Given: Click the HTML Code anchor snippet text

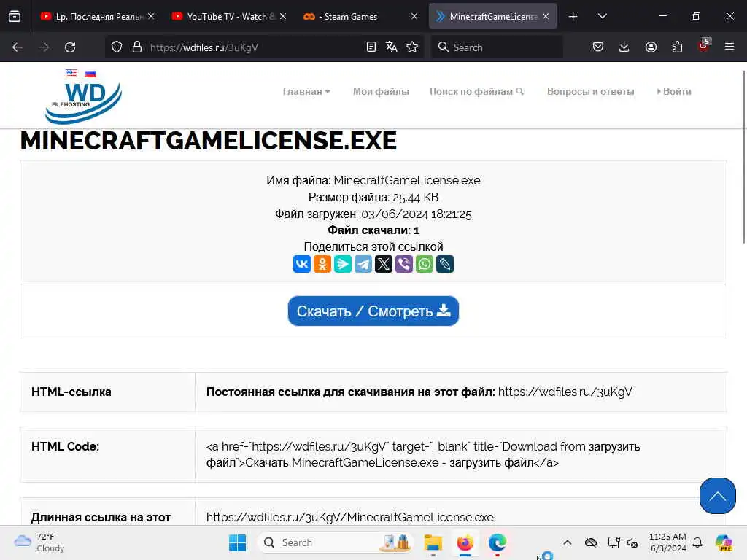Looking at the screenshot, I should (x=423, y=455).
